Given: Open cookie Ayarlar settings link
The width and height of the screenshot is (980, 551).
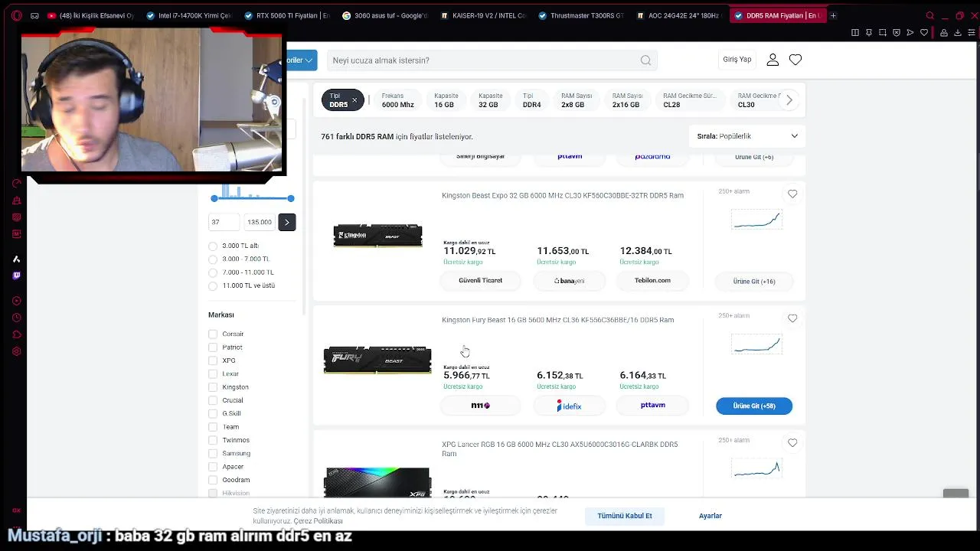Looking at the screenshot, I should pos(710,516).
